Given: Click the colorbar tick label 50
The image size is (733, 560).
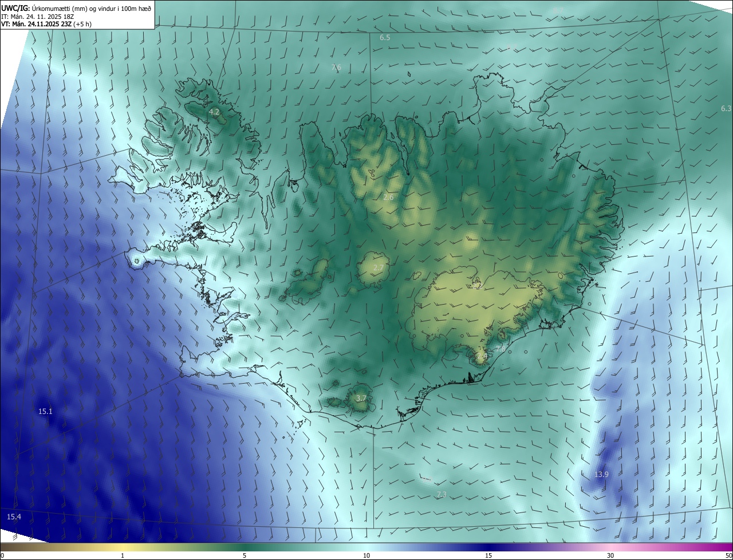Looking at the screenshot, I should (728, 555).
